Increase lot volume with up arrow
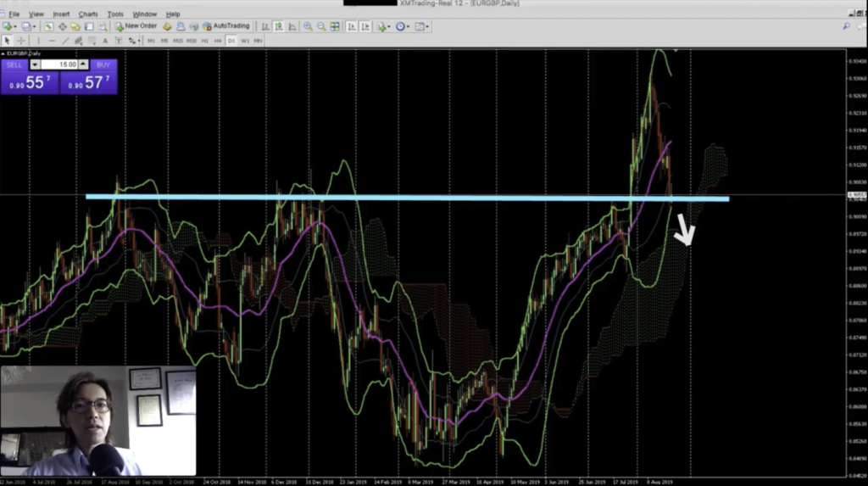The width and height of the screenshot is (868, 486). (83, 64)
